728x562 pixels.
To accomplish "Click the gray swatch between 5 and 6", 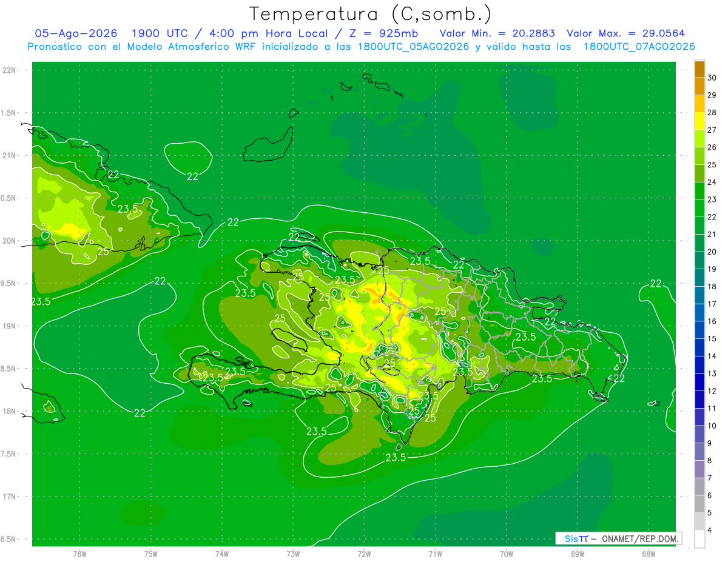I will 699,504.
